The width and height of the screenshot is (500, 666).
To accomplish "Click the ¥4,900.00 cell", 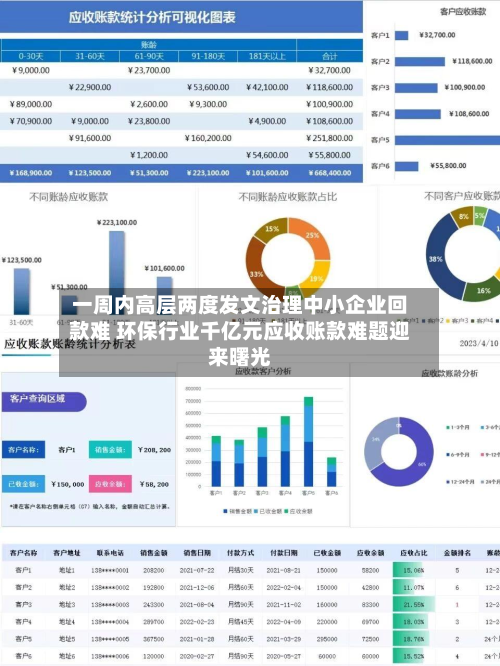I will (x=267, y=121).
